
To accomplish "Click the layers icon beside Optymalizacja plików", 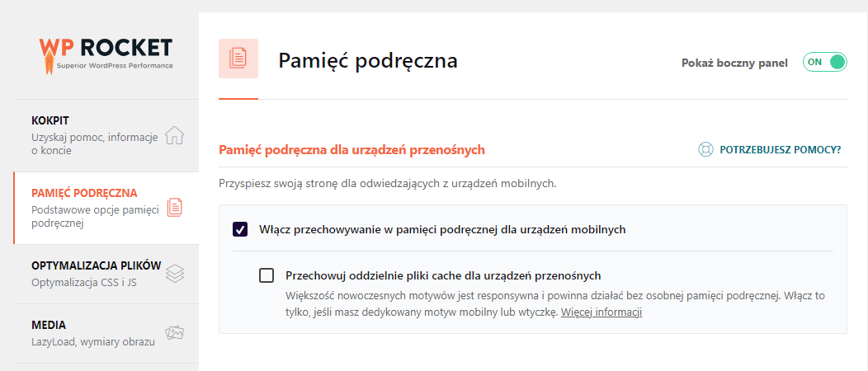I will pyautogui.click(x=174, y=273).
